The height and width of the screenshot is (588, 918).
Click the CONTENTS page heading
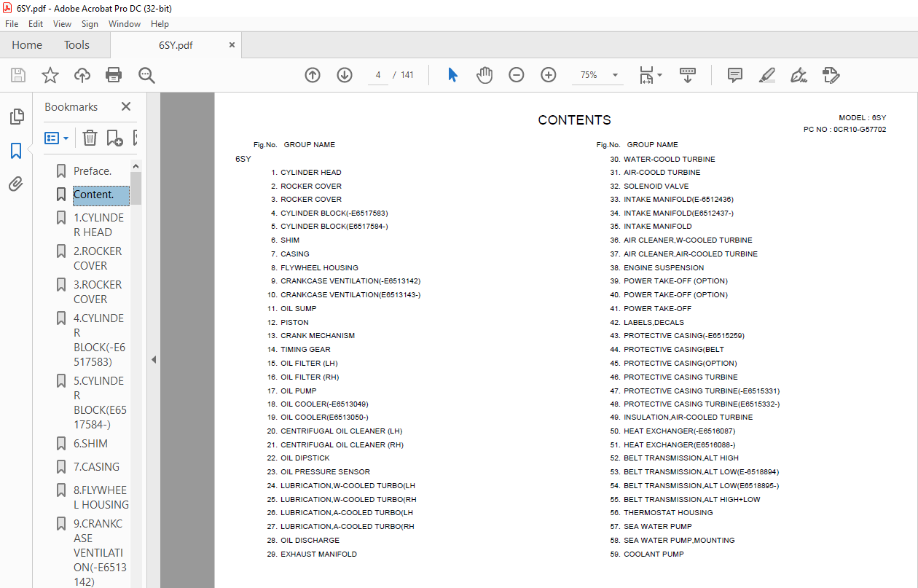coord(574,120)
